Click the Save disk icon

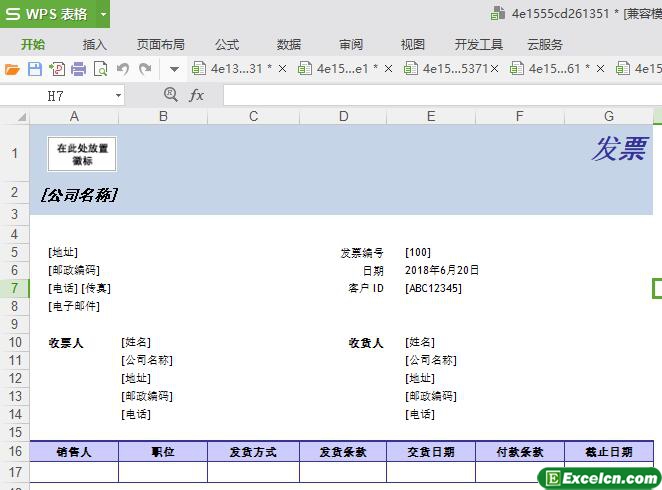tap(35, 69)
